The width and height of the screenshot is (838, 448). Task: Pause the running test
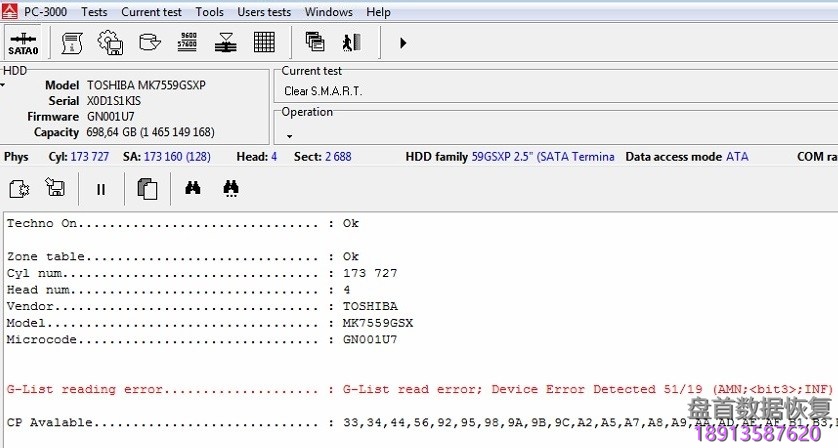[x=101, y=188]
